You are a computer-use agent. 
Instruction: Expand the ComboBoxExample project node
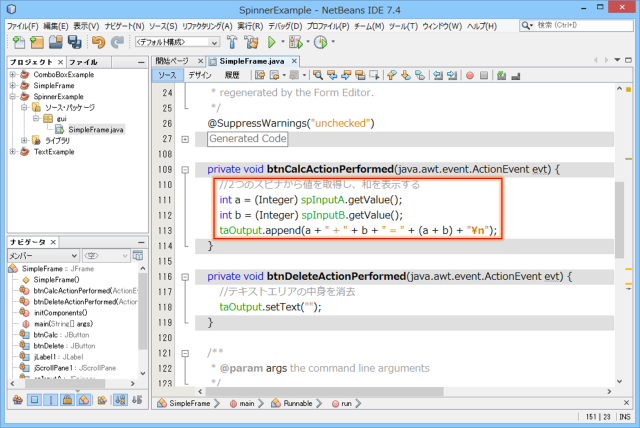(13, 75)
